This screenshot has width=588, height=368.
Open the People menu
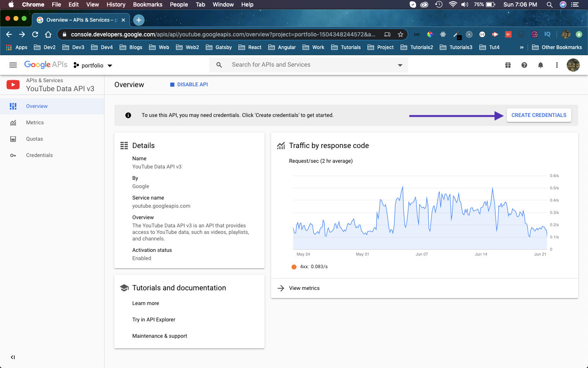179,4
